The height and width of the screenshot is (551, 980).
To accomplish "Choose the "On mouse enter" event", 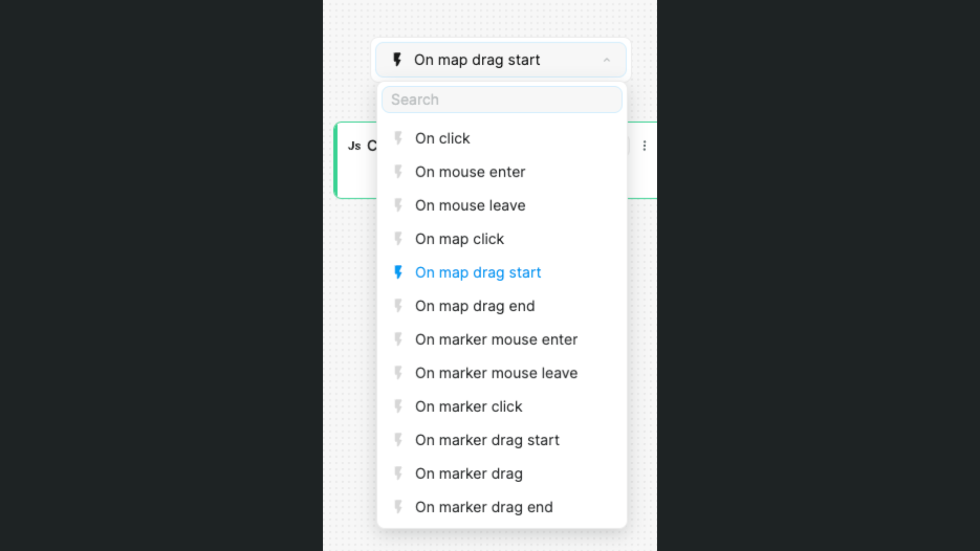I will point(470,172).
